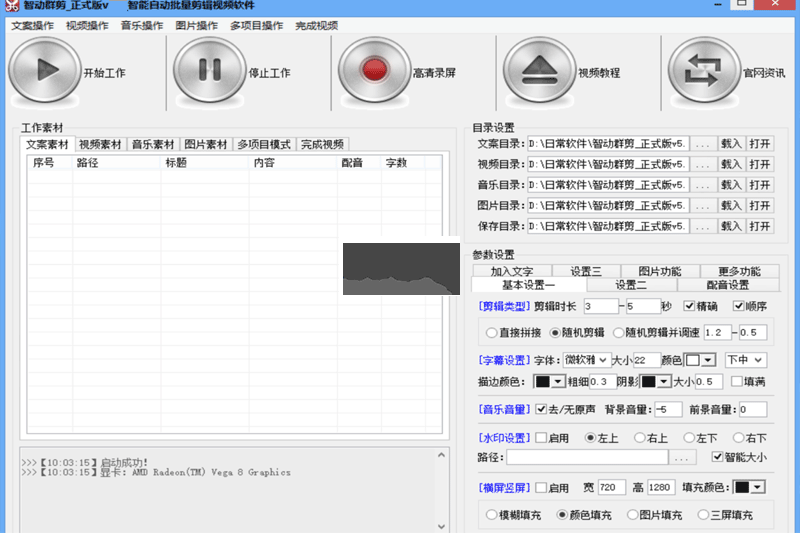Image resolution: width=800 pixels, height=533 pixels.
Task: Click the browse button next to 文案目录 path
Action: pos(703,143)
